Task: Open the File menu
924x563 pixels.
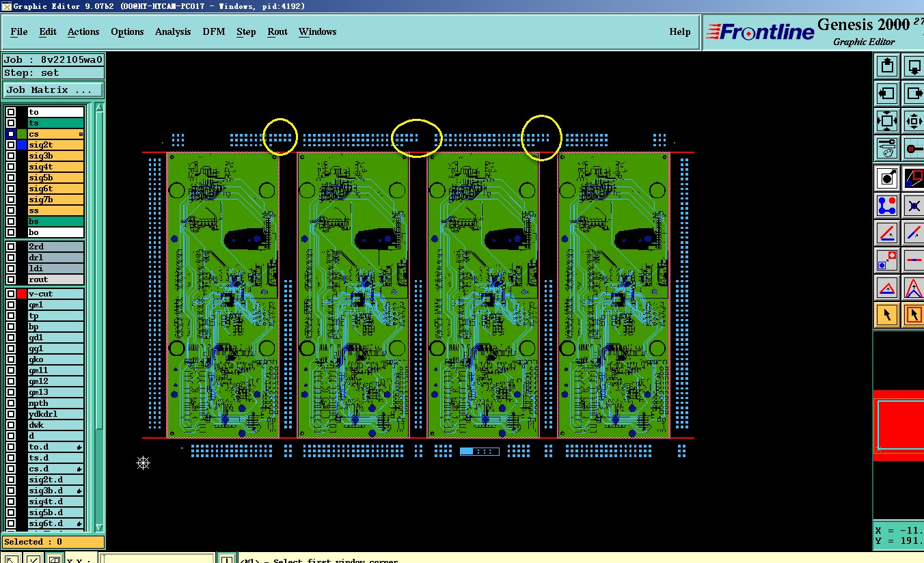Action: point(19,31)
